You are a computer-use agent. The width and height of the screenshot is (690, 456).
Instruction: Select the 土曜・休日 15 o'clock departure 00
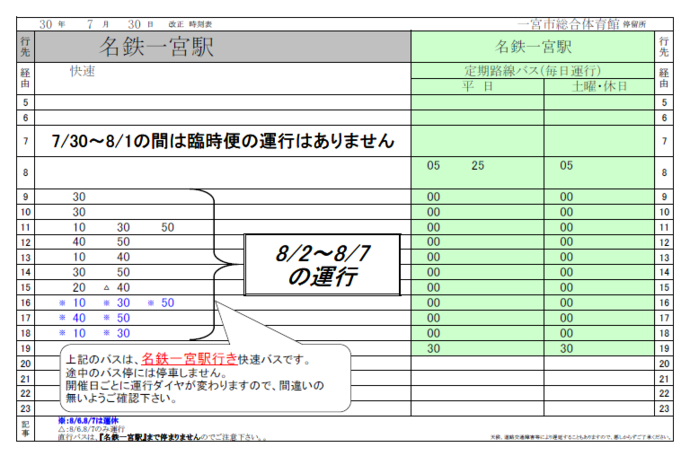566,288
